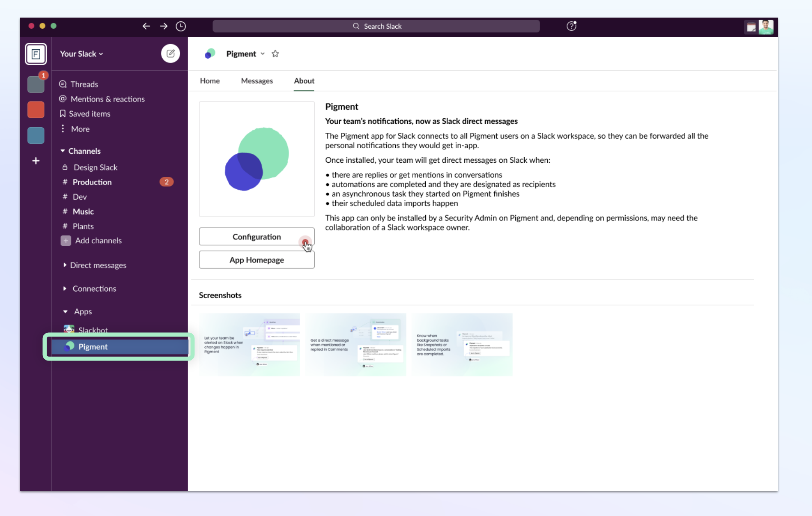
Task: Expand the Connections section
Action: (x=65, y=289)
